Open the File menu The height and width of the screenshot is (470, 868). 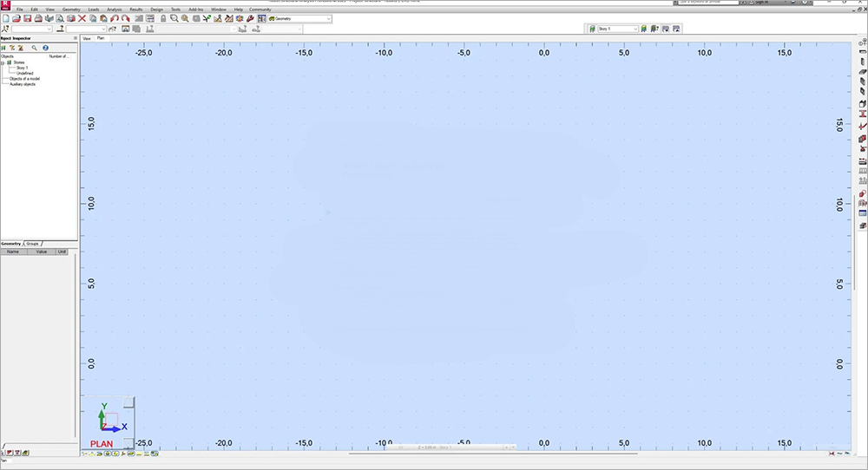click(20, 10)
